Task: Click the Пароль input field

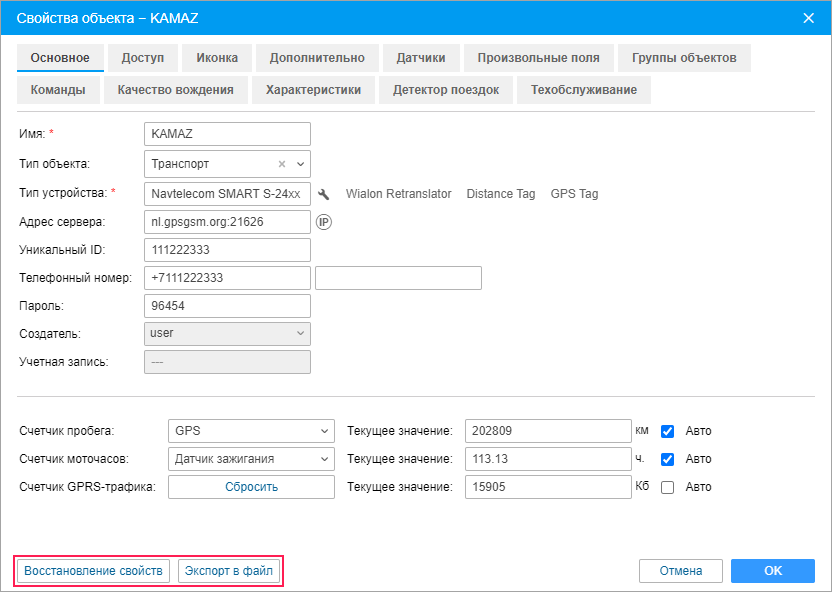Action: (227, 306)
